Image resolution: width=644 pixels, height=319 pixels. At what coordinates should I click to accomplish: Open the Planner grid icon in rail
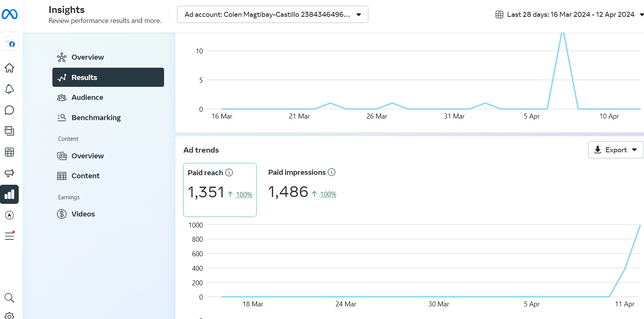pyautogui.click(x=10, y=152)
